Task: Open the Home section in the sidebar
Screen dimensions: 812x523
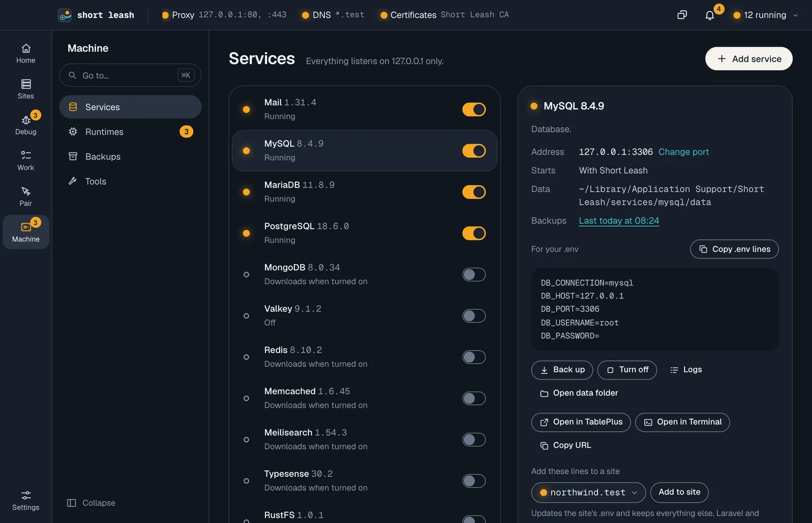Action: (26, 54)
